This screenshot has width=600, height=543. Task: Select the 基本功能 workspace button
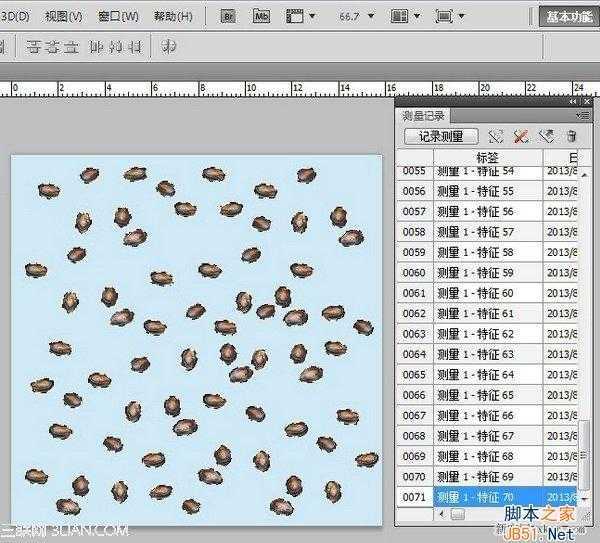click(x=570, y=16)
